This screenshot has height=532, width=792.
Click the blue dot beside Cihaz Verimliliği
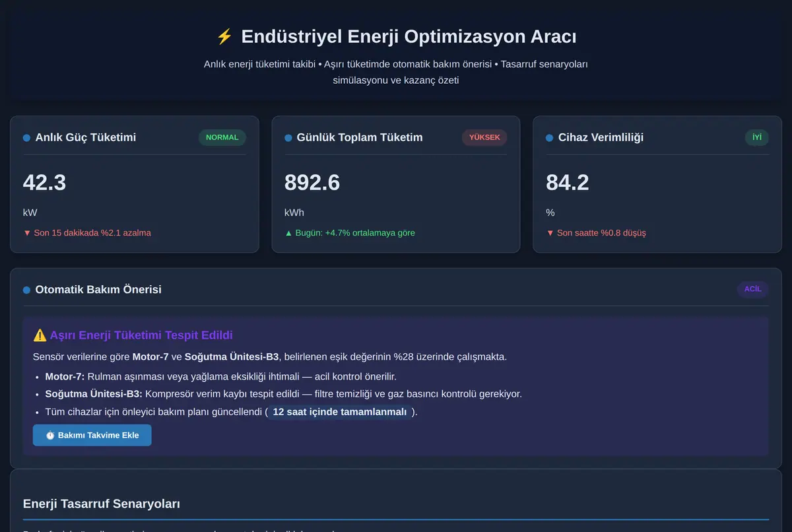tap(550, 138)
